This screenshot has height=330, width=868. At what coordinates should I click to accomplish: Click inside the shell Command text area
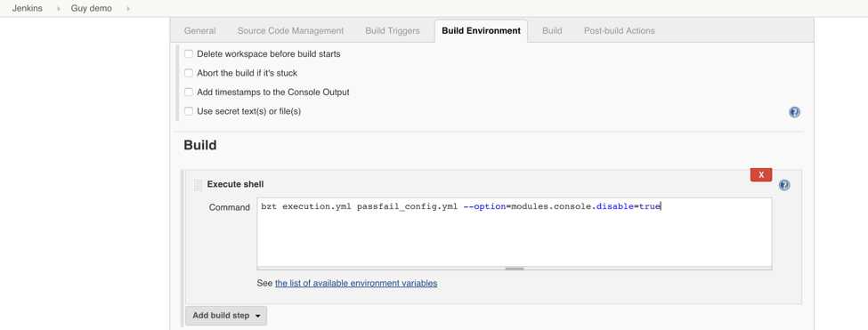coord(515,232)
